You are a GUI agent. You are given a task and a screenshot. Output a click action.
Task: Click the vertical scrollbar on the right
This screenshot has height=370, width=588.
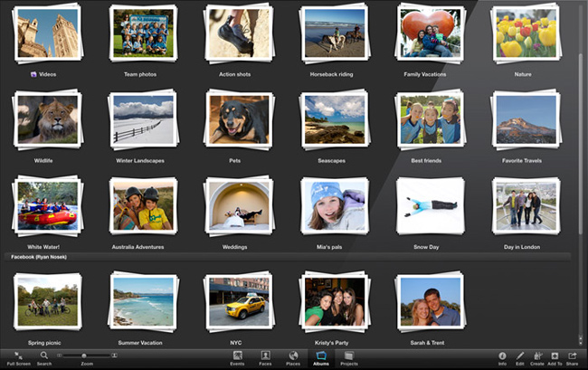pos(580,136)
